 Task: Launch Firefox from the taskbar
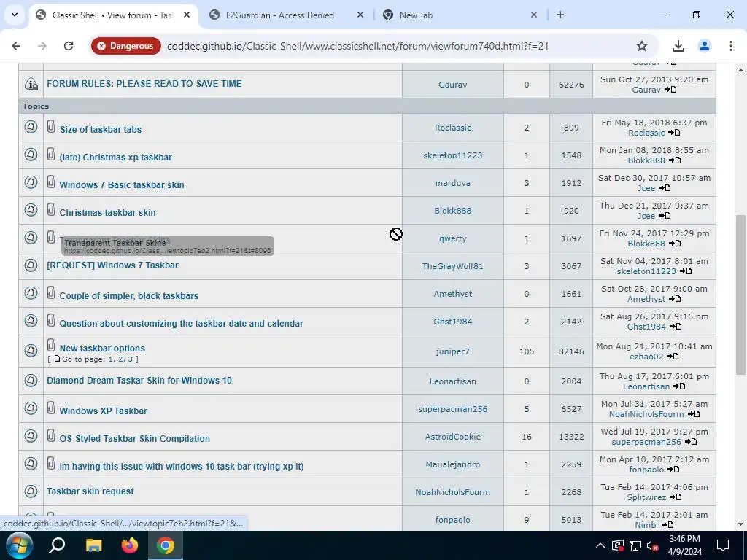[x=130, y=545]
